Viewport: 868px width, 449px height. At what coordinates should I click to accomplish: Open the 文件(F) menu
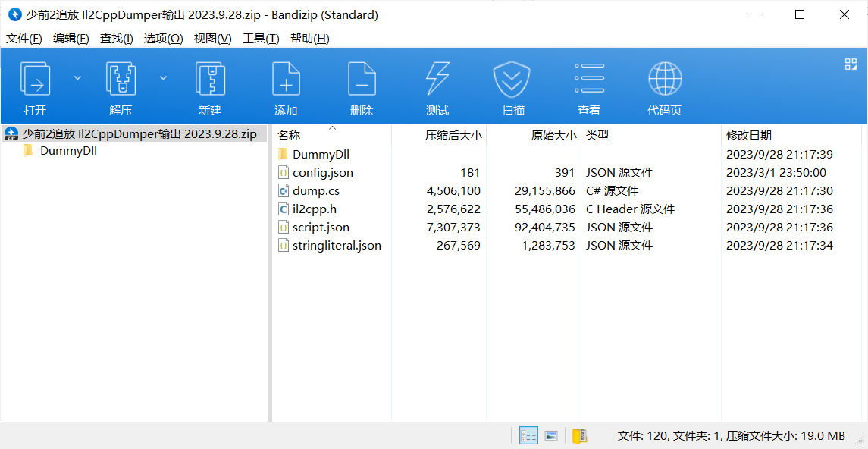pyautogui.click(x=24, y=38)
